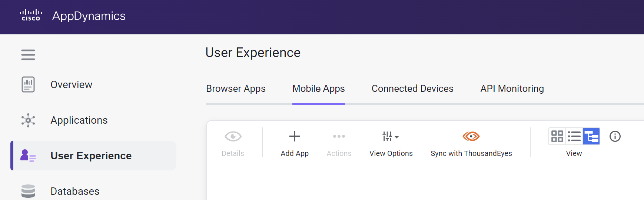Click the Cisco logo in header
Viewport: 644px width, 200px height.
31,16
